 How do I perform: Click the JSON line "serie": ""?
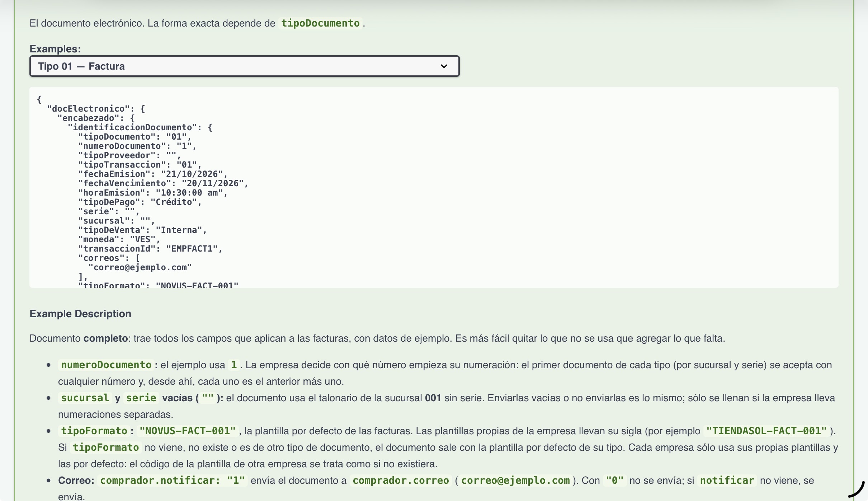109,211
